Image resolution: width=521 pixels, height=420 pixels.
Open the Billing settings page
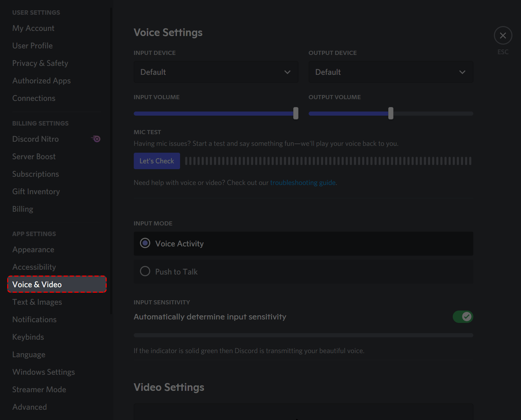click(x=22, y=209)
